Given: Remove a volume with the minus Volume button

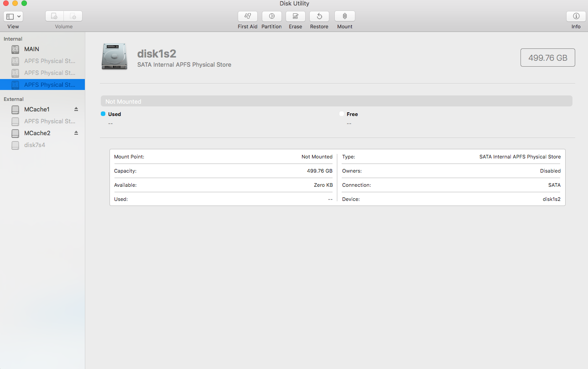Looking at the screenshot, I should pyautogui.click(x=73, y=16).
